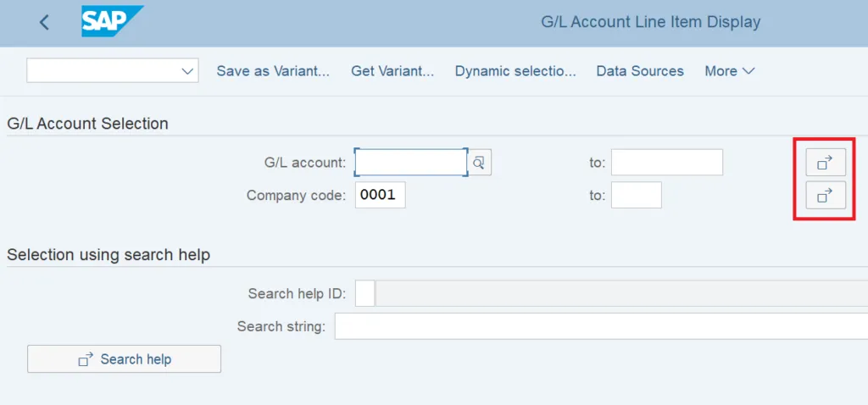Image resolution: width=868 pixels, height=405 pixels.
Task: Open Get Variant
Action: coord(392,71)
